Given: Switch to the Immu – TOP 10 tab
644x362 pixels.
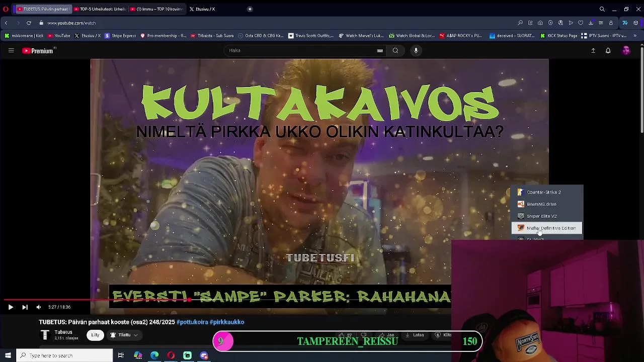Looking at the screenshot, I should [155, 9].
